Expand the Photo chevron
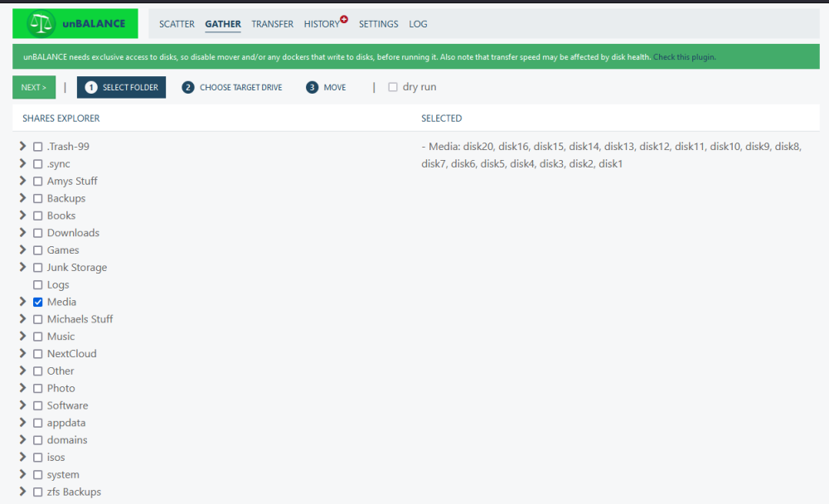 (x=22, y=388)
